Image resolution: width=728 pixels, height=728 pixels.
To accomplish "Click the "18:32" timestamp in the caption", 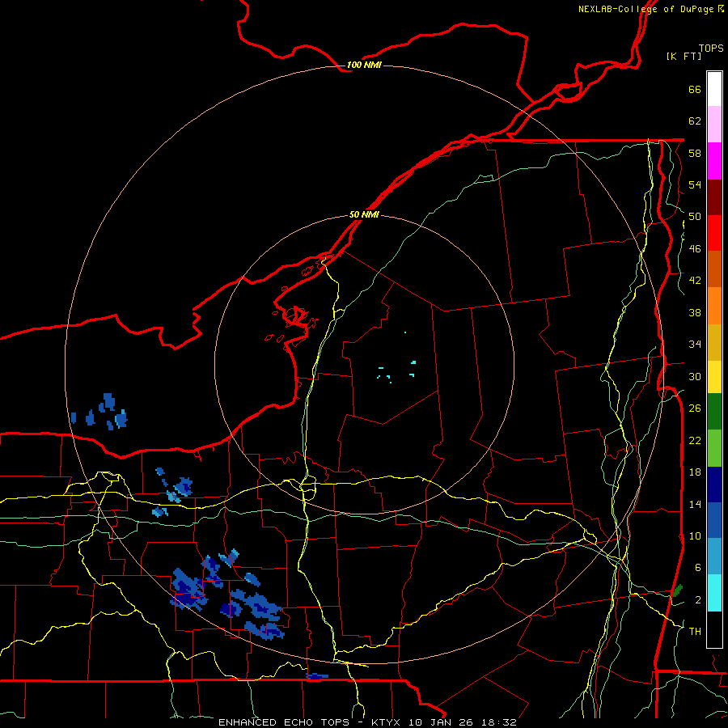I will tap(499, 722).
